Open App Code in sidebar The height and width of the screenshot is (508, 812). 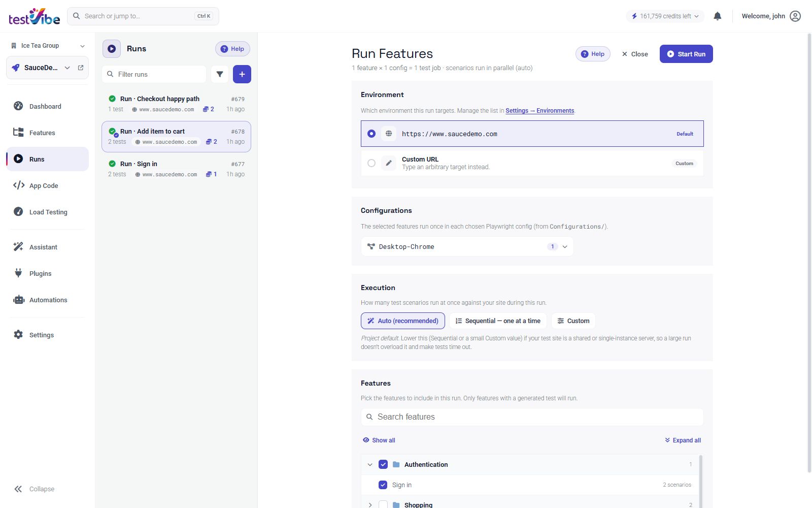pyautogui.click(x=48, y=185)
